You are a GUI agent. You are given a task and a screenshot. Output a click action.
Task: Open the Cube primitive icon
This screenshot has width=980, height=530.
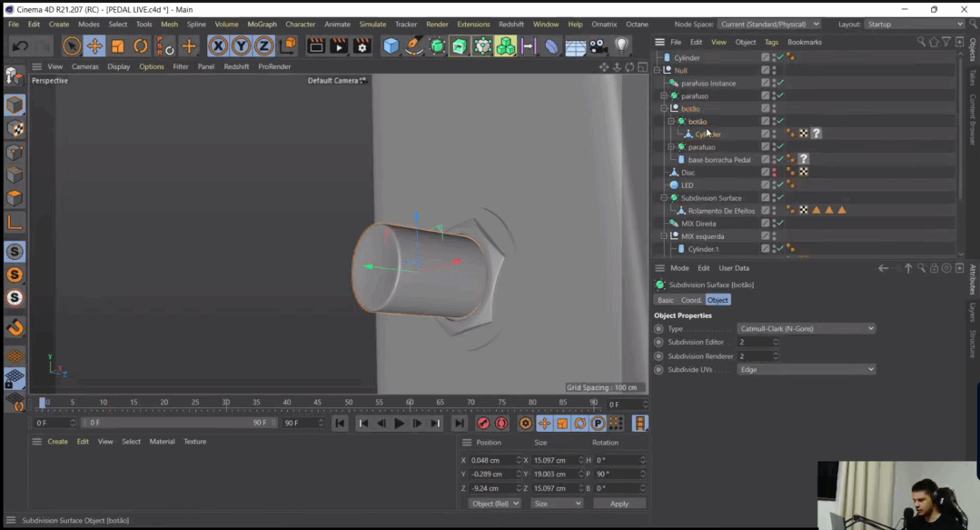[391, 45]
